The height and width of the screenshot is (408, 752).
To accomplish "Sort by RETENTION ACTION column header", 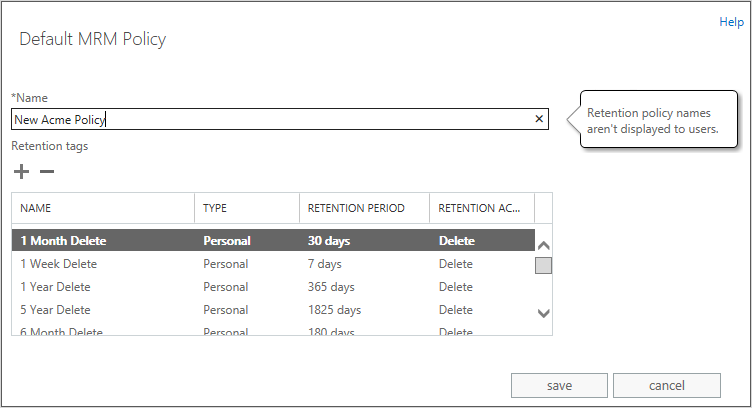I will point(480,208).
